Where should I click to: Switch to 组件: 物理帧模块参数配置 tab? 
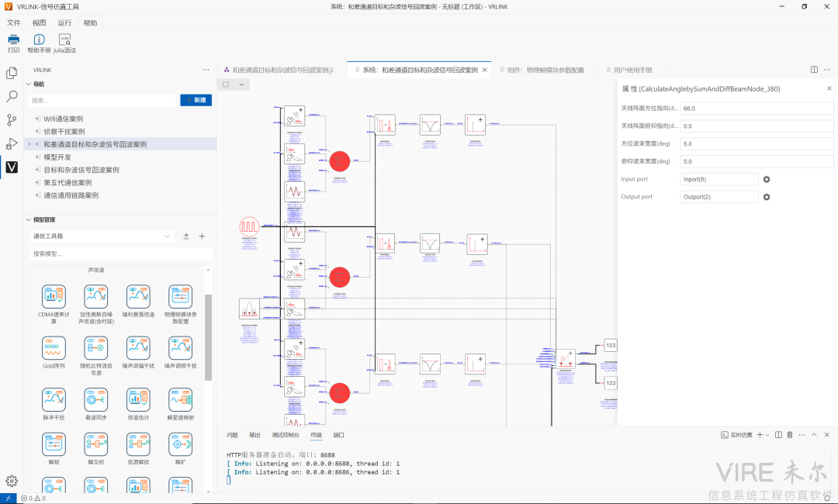tap(545, 70)
